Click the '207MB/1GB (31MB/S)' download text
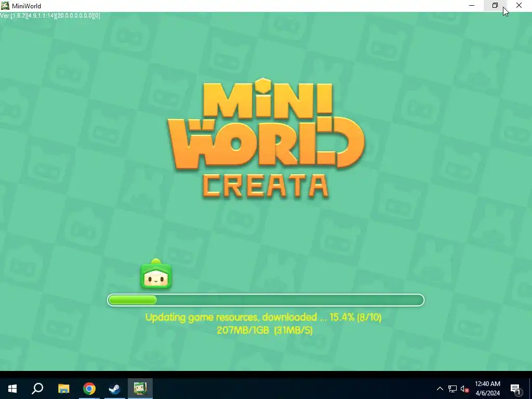This screenshot has height=399, width=532. click(x=264, y=330)
